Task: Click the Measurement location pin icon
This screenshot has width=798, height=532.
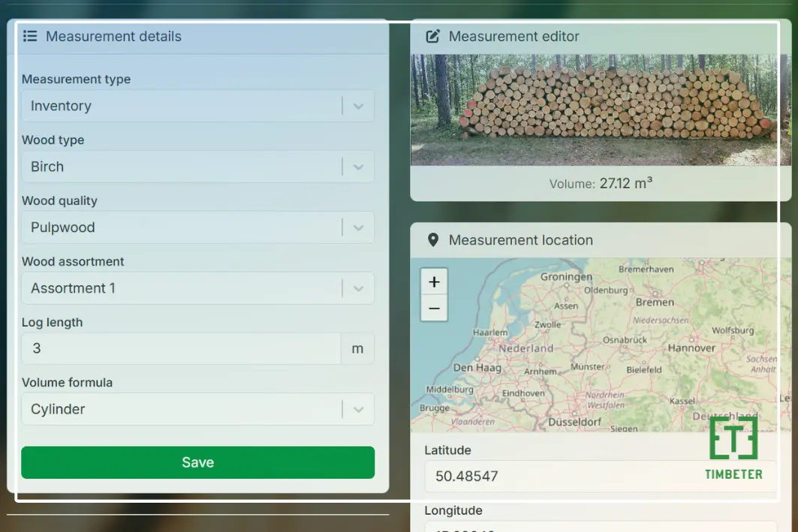Action: (x=433, y=240)
